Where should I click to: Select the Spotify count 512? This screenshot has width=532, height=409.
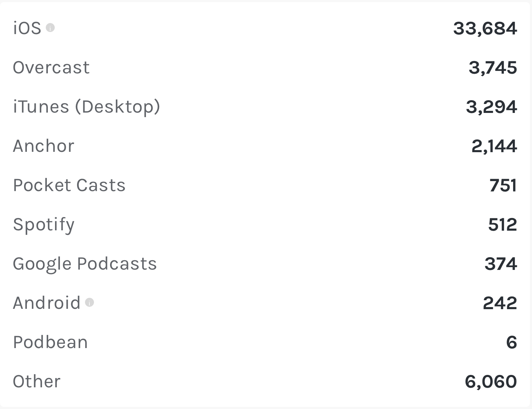coord(502,224)
